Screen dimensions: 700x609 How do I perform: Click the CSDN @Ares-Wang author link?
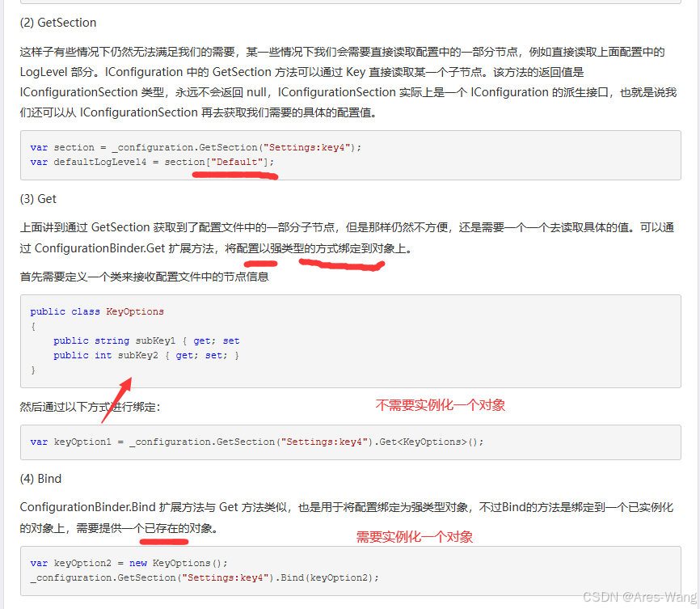click(x=641, y=595)
